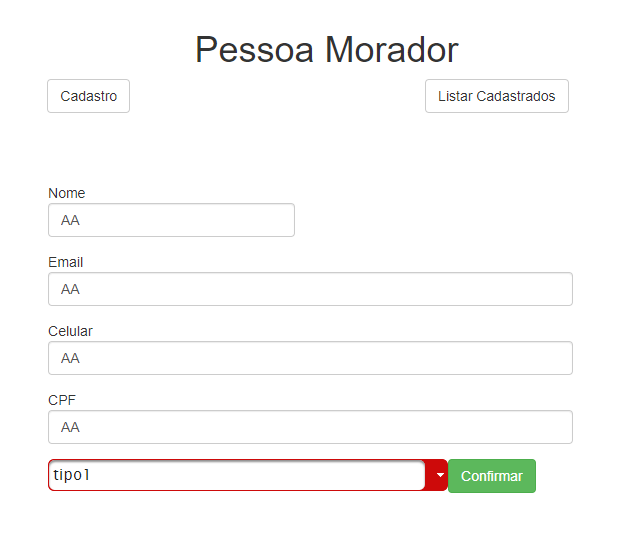Image resolution: width=630 pixels, height=555 pixels.
Task: Click the Email field label
Action: [x=66, y=262]
